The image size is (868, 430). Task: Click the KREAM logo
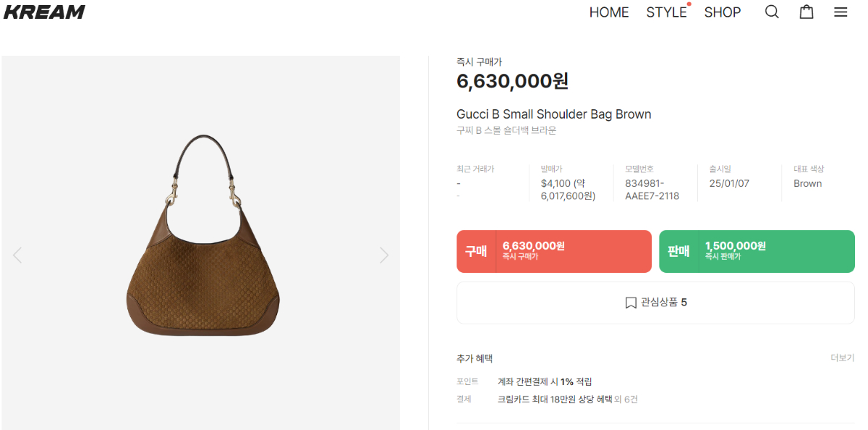click(x=44, y=12)
